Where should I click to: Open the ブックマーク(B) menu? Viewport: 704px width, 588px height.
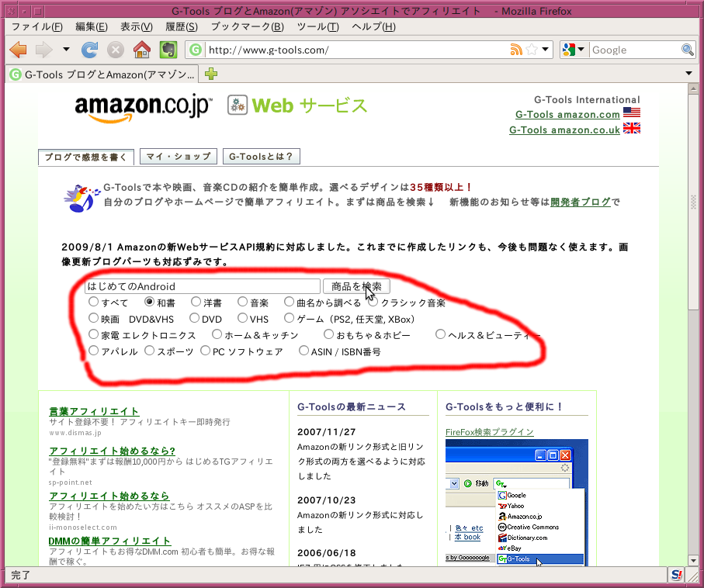247,27
